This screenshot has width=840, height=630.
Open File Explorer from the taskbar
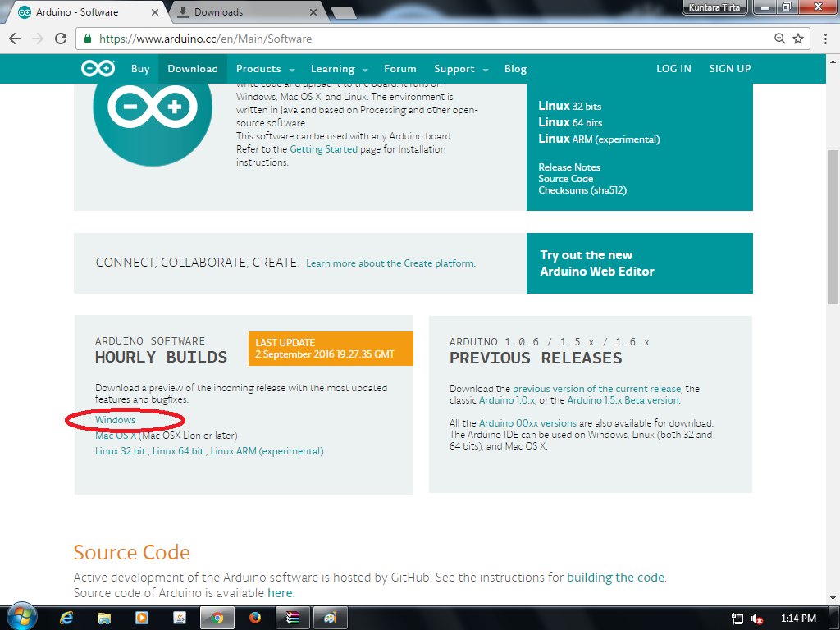point(104,619)
